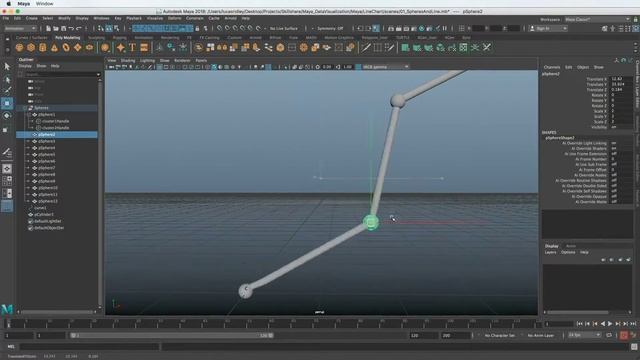Open the No Character Set dropdown
The height and width of the screenshot is (360, 640).
coord(500,336)
